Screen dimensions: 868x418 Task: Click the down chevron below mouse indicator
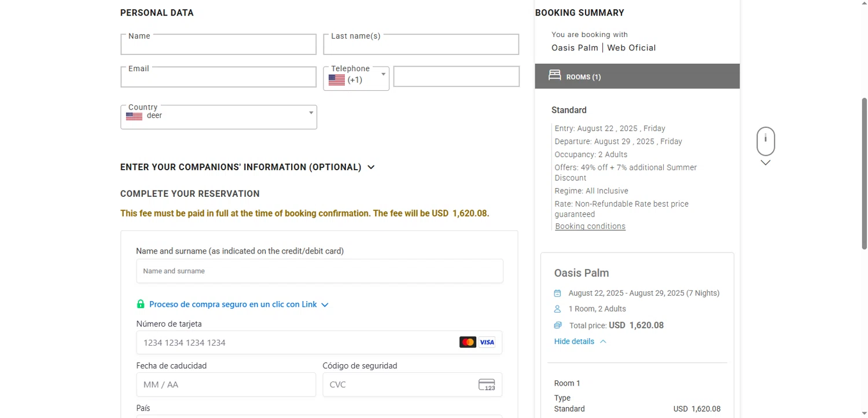point(766,163)
